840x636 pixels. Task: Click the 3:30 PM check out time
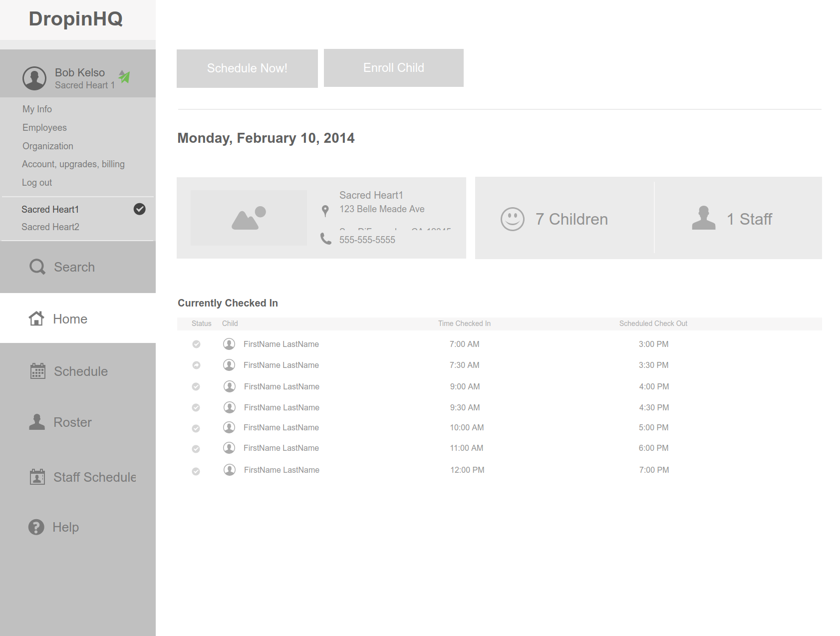654,365
